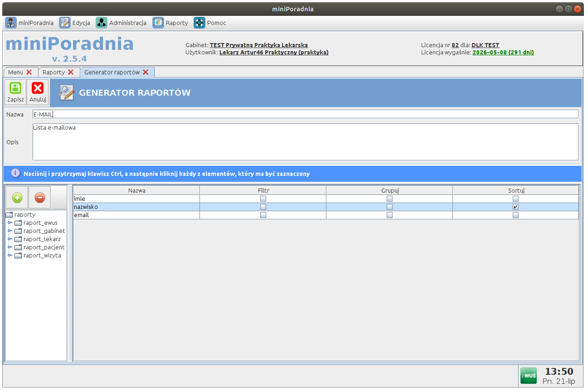Screen dimensions: 588x392
Task: Click the license expiry date link
Action: 503,52
